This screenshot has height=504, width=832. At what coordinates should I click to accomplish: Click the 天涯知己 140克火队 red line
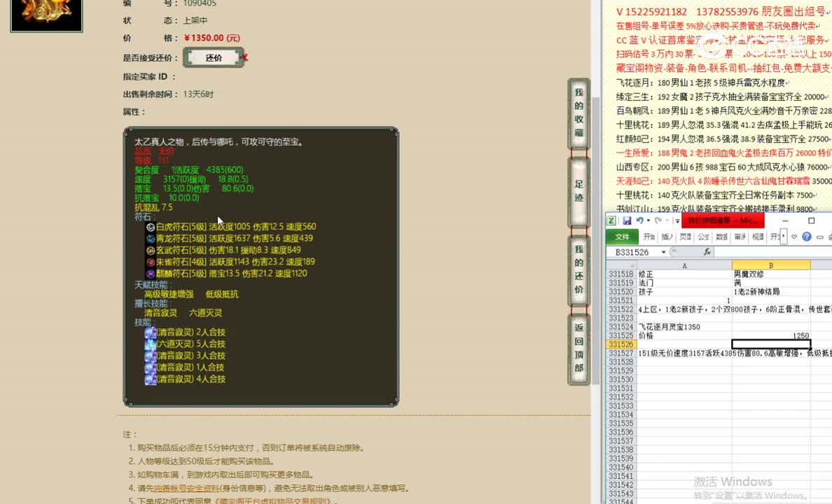coord(723,181)
